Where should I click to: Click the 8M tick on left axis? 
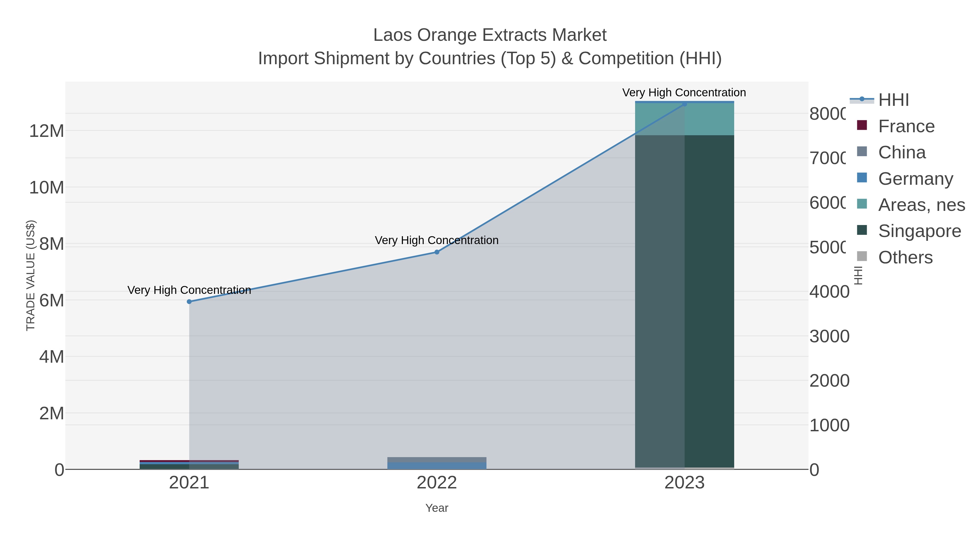point(51,244)
